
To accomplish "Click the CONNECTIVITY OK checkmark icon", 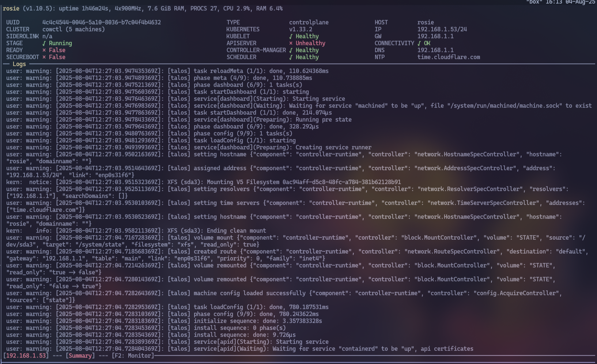I will click(x=419, y=43).
